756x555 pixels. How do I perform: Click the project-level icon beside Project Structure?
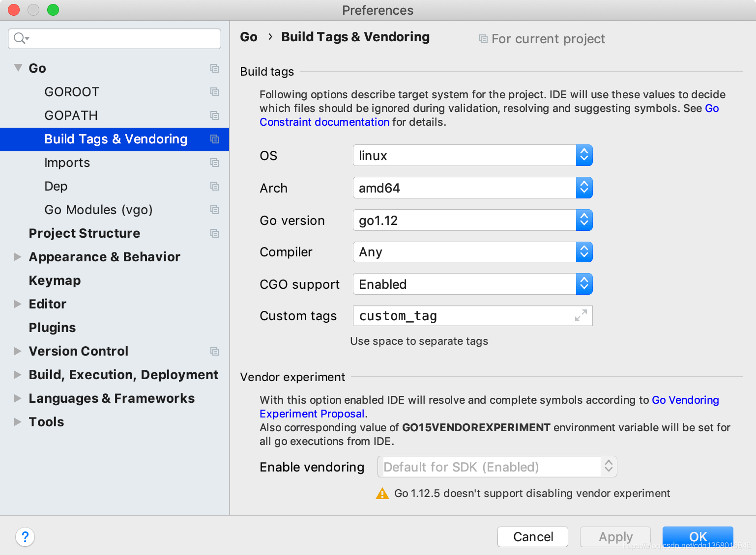(x=215, y=233)
